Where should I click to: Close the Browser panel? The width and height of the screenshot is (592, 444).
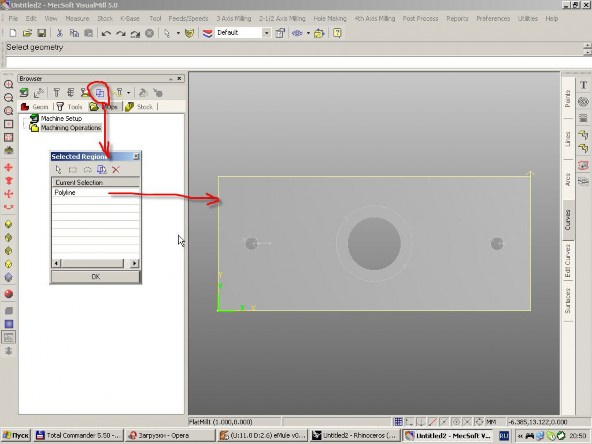[179, 79]
